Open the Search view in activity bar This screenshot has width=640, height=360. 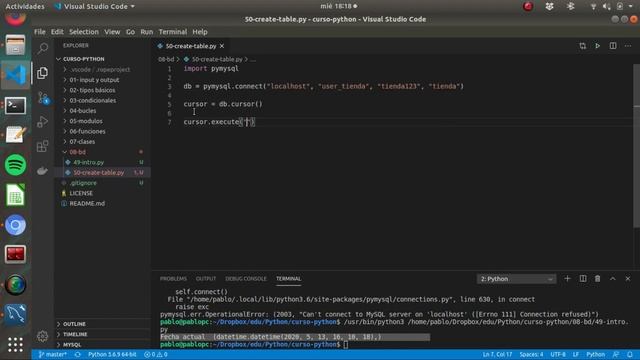click(x=42, y=49)
